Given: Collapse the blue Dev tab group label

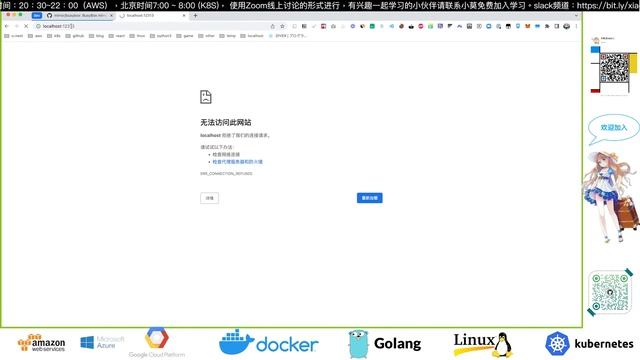Looking at the screenshot, I should [37, 16].
